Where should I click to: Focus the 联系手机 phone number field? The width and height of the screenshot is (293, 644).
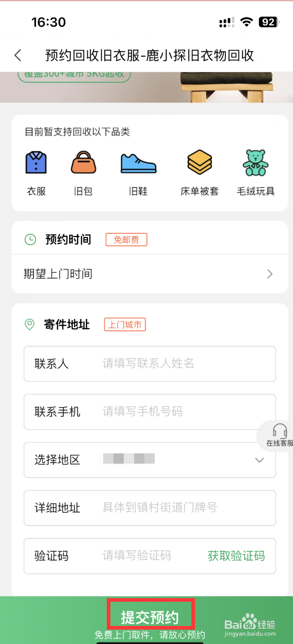(x=150, y=412)
